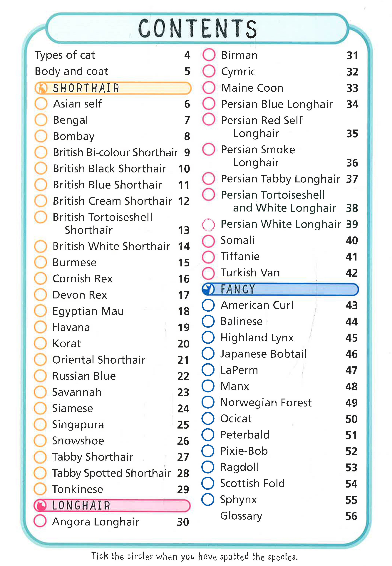392x566 pixels.
Task: Tick the Persian White Longhair circle
Action: [x=208, y=224]
